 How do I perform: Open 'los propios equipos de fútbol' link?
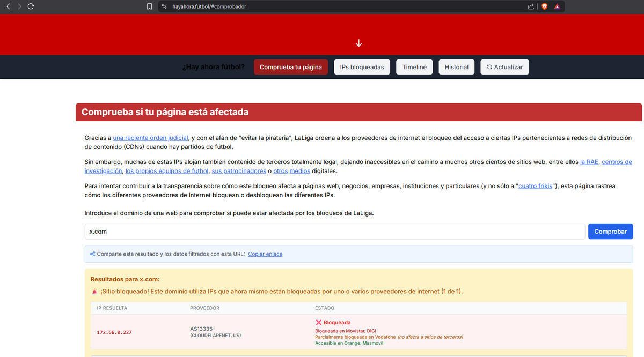tap(167, 171)
